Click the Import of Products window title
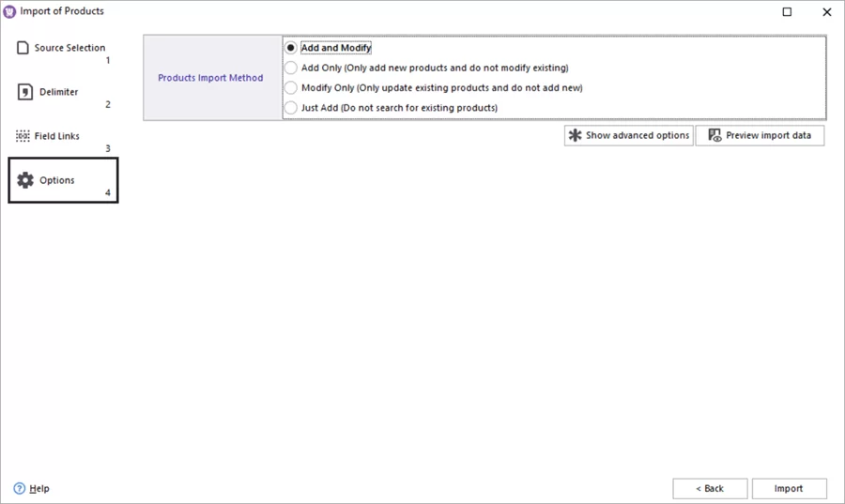Image resolution: width=845 pixels, height=504 pixels. click(62, 11)
